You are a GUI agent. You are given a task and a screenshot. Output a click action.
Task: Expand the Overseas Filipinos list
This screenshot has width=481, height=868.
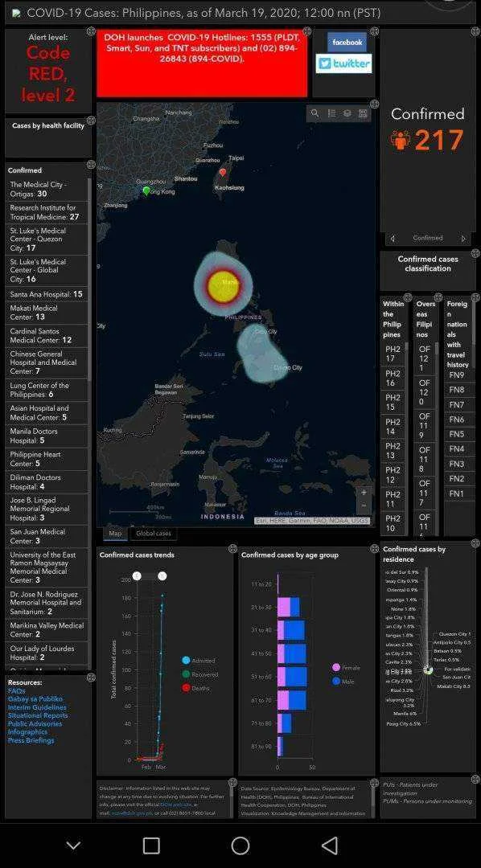coord(440,298)
